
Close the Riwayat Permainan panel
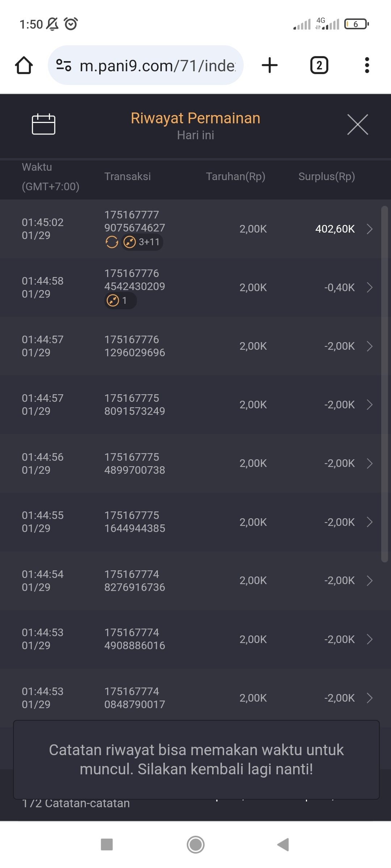(357, 124)
